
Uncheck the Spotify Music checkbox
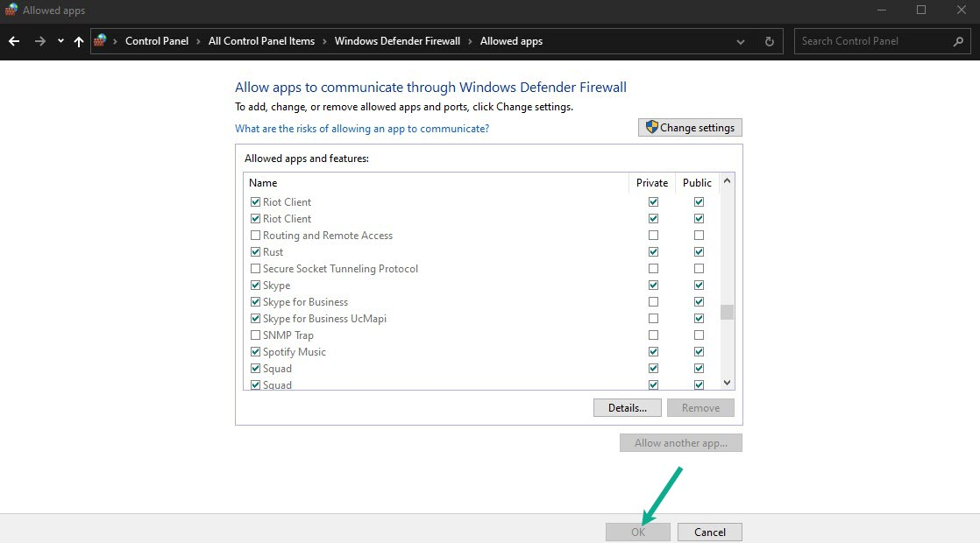[x=255, y=352]
